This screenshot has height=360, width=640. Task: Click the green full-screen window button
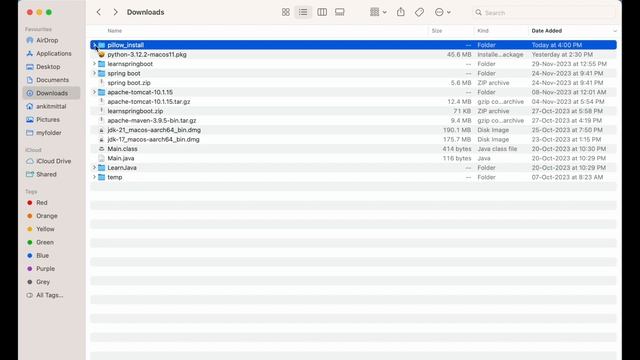coord(49,12)
